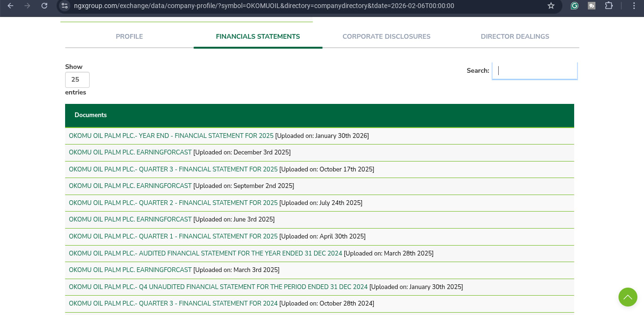Open Quarter 1 Financial Statement for 2025
This screenshot has width=644, height=315.
(x=173, y=237)
